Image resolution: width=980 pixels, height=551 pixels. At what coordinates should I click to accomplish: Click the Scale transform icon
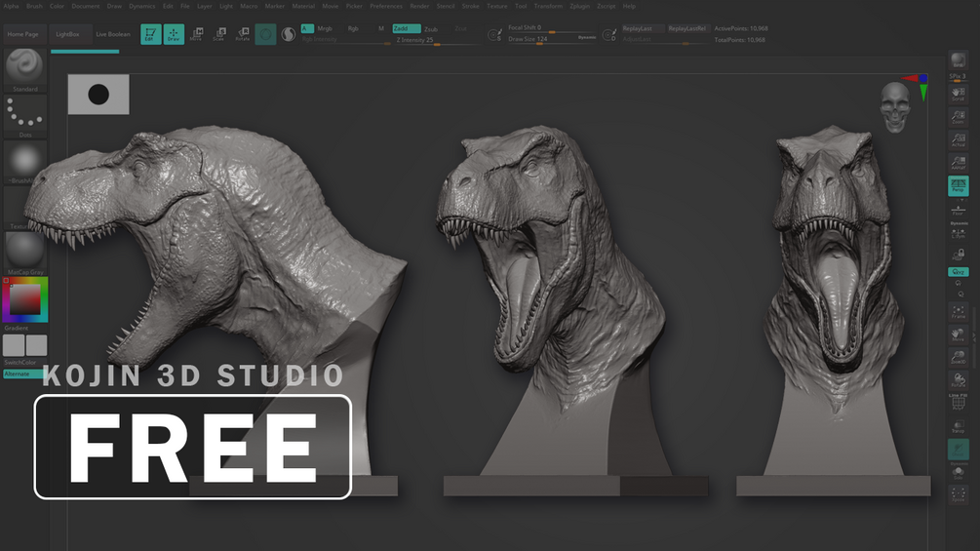218,34
